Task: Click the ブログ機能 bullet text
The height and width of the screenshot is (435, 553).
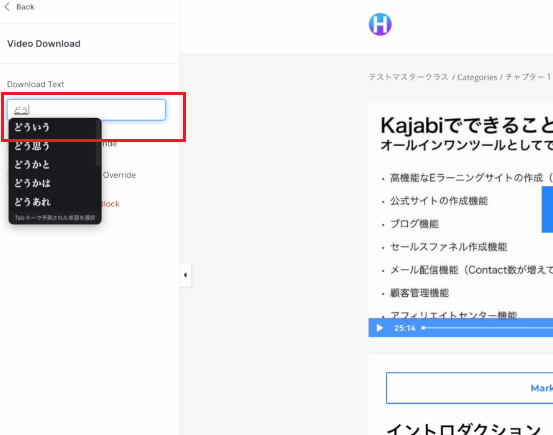Action: click(x=414, y=224)
